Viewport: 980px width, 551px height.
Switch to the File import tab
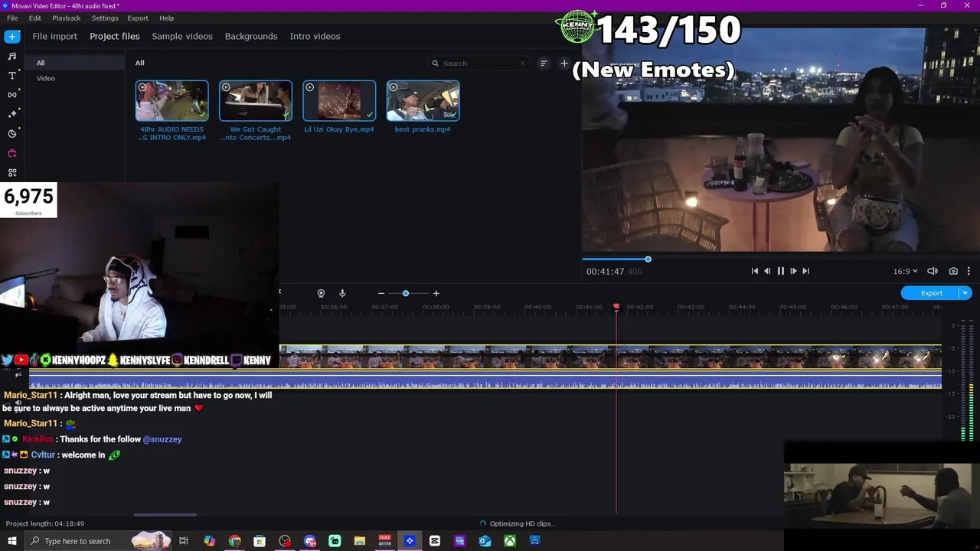click(54, 36)
